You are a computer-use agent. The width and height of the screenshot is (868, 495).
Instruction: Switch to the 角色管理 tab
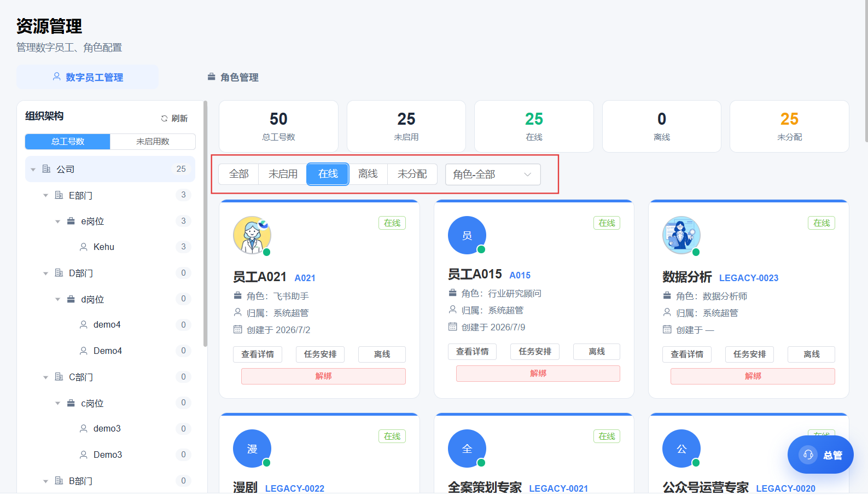[x=233, y=77]
